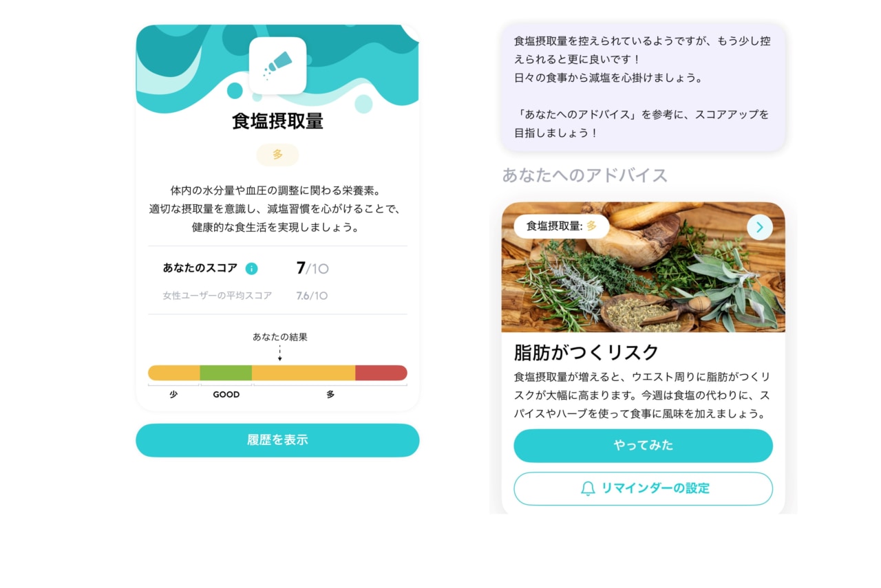Image resolution: width=881 pixels, height=588 pixels.
Task: Click the herbs and spices photo
Action: [x=643, y=267]
